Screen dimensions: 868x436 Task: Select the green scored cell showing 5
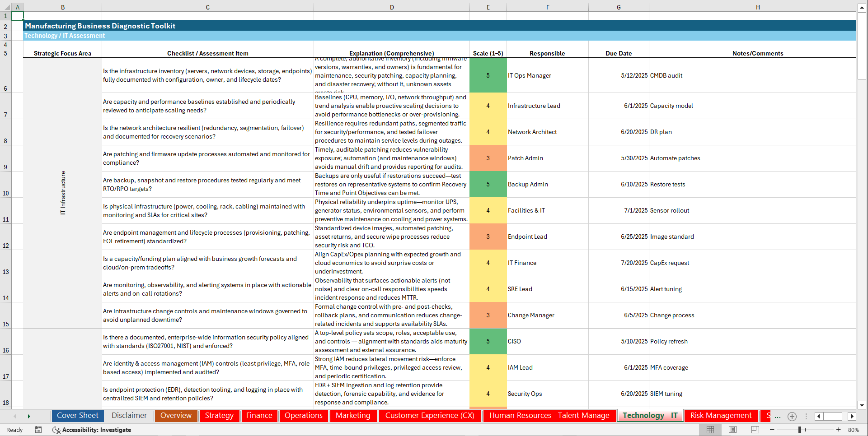[x=488, y=75]
